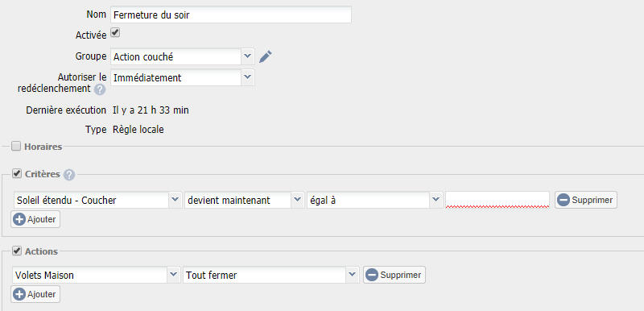Open help icon next to redéclenchement

click(x=99, y=89)
